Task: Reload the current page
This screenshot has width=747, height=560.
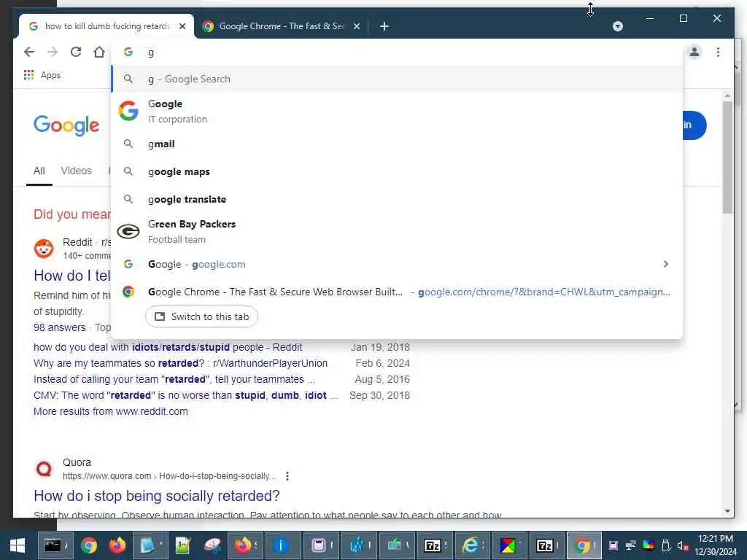Action: pos(76,52)
